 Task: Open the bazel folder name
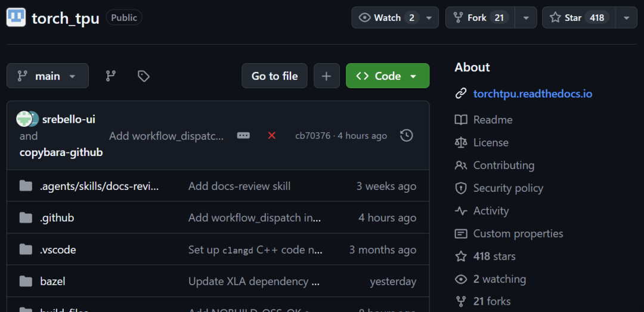pos(52,281)
